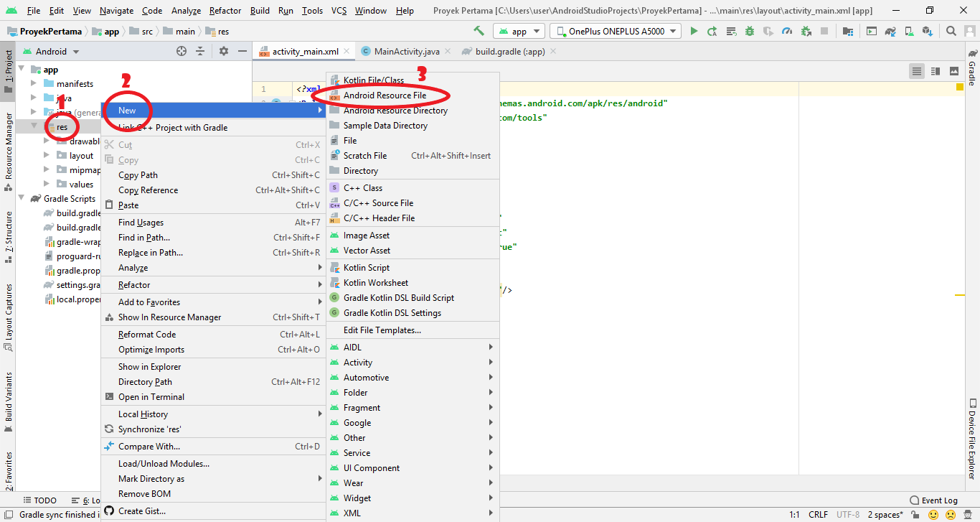
Task: Give sad feedback with the frowning smiley
Action: coord(951,514)
